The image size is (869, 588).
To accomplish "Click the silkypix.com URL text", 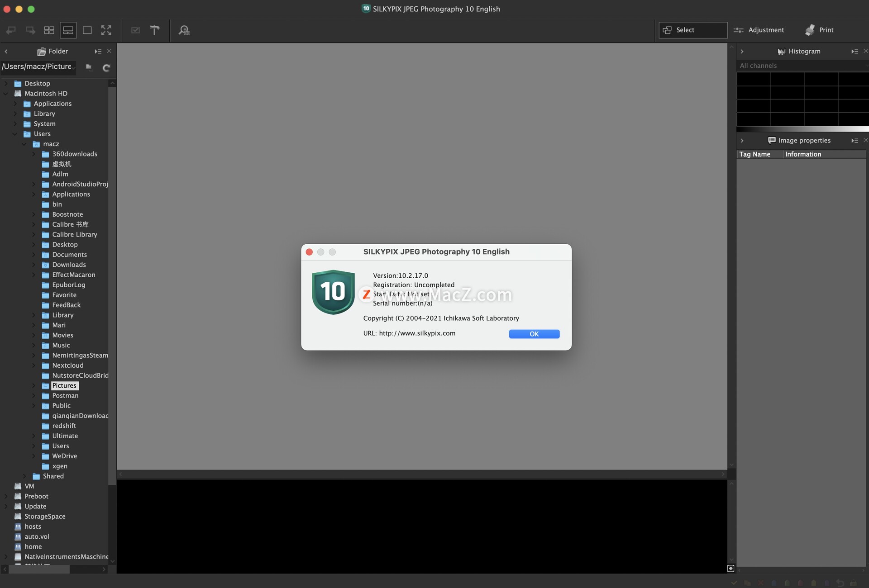I will coord(417,333).
